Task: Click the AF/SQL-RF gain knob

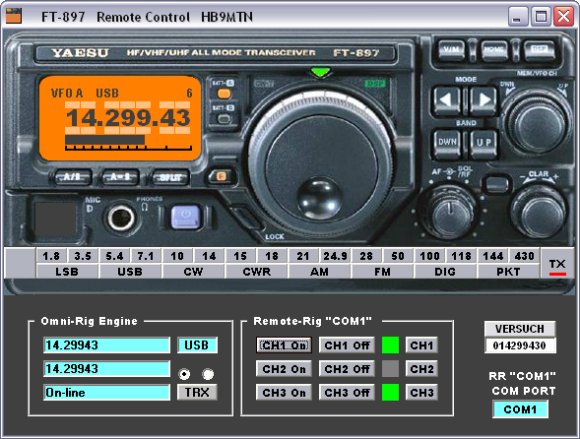Action: pyautogui.click(x=449, y=211)
